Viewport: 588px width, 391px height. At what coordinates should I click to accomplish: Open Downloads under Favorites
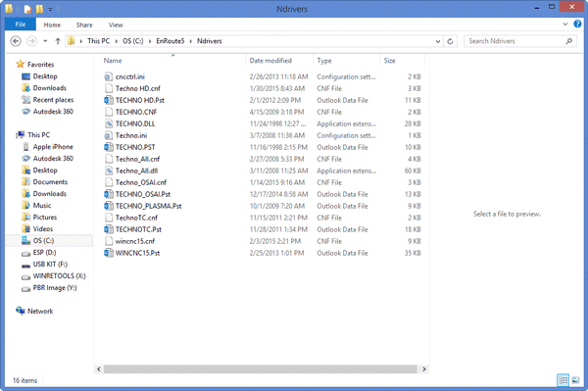click(x=50, y=88)
